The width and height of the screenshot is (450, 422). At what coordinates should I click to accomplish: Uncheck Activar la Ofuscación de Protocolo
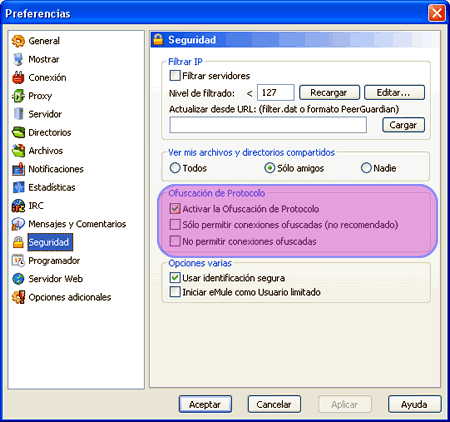(175, 209)
